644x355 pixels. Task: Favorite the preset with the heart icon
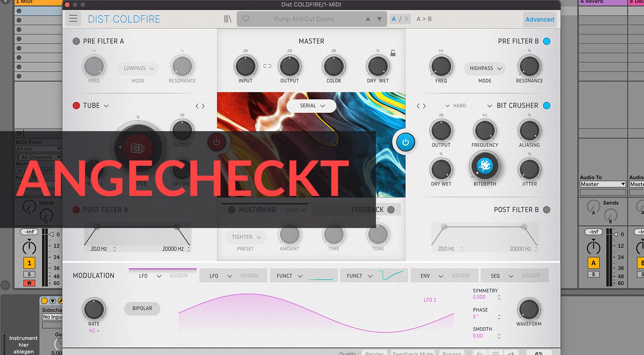[245, 19]
